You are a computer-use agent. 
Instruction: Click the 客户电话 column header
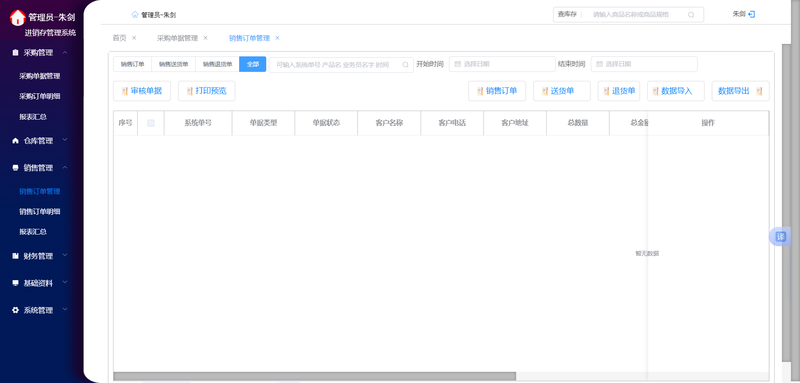(x=452, y=123)
